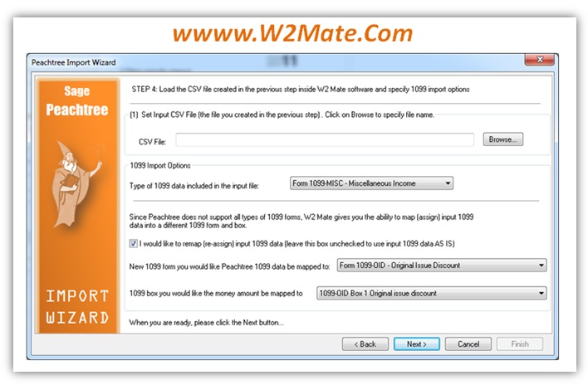Viewport: 588px width, 385px height.
Task: Click inside the CSV File input field
Action: tap(325, 140)
